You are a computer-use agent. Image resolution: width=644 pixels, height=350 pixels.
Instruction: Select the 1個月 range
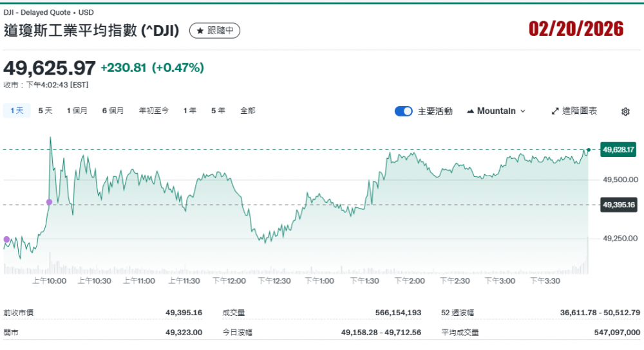click(77, 111)
